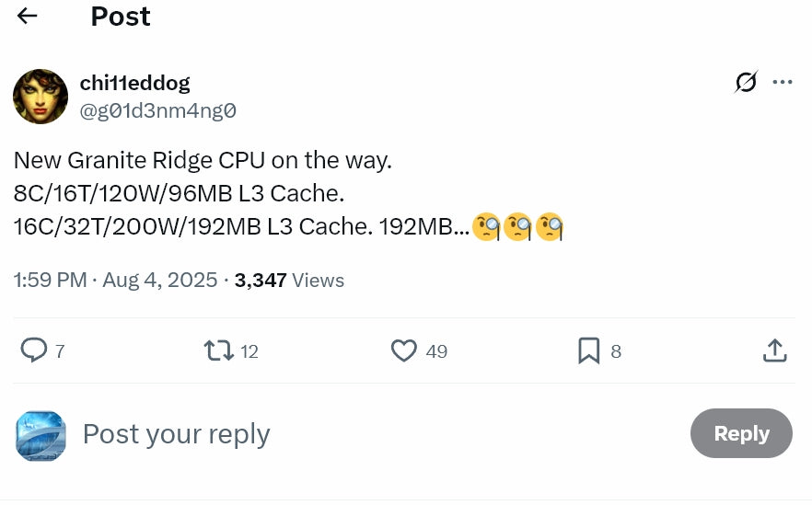Repost using the arrows icon
This screenshot has width=812, height=505.
click(x=218, y=350)
